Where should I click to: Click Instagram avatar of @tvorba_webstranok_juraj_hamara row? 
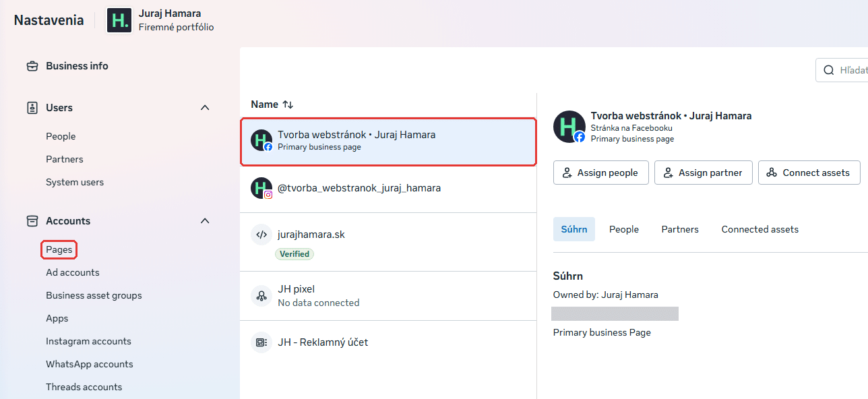(261, 188)
